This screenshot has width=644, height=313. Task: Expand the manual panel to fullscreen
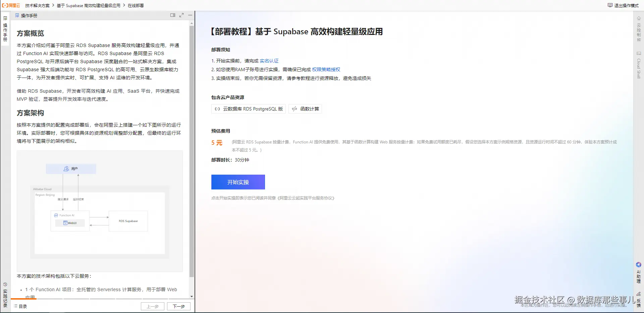click(181, 15)
